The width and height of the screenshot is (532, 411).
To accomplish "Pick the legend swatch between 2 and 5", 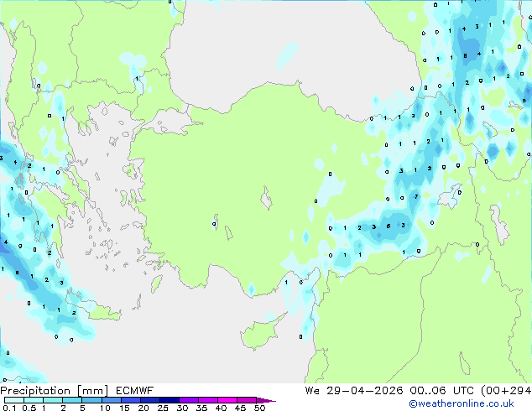I will (x=72, y=400).
